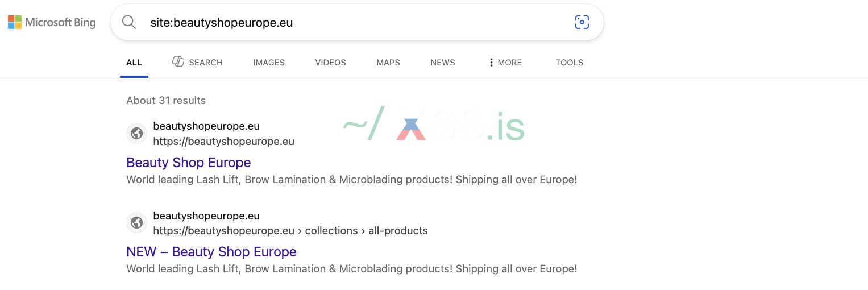Click globe favicon of first result
This screenshot has width=868, height=290.
pyautogui.click(x=136, y=134)
